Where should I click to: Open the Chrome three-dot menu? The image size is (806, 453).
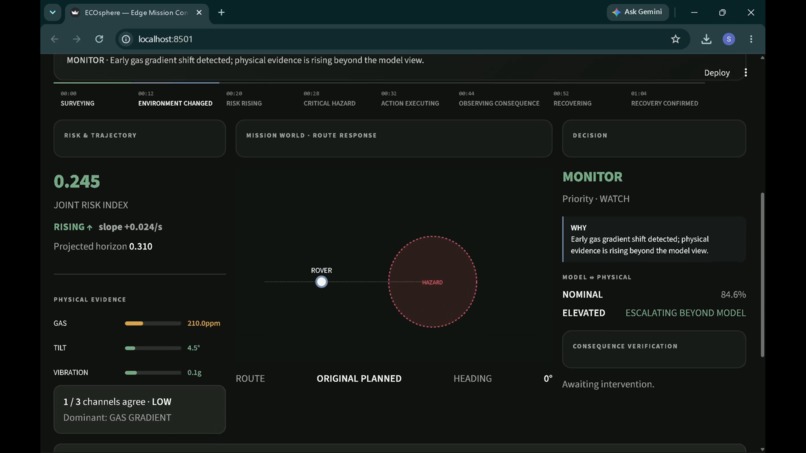(751, 39)
